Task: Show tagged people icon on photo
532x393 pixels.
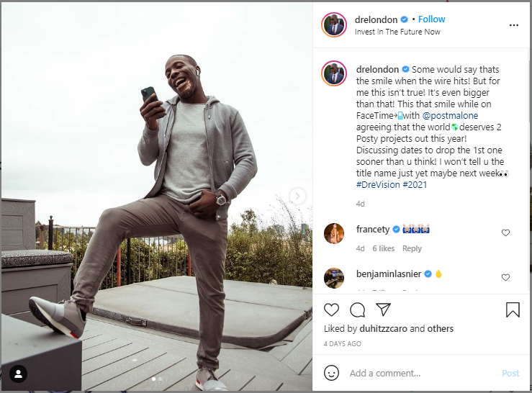Action: tap(18, 373)
